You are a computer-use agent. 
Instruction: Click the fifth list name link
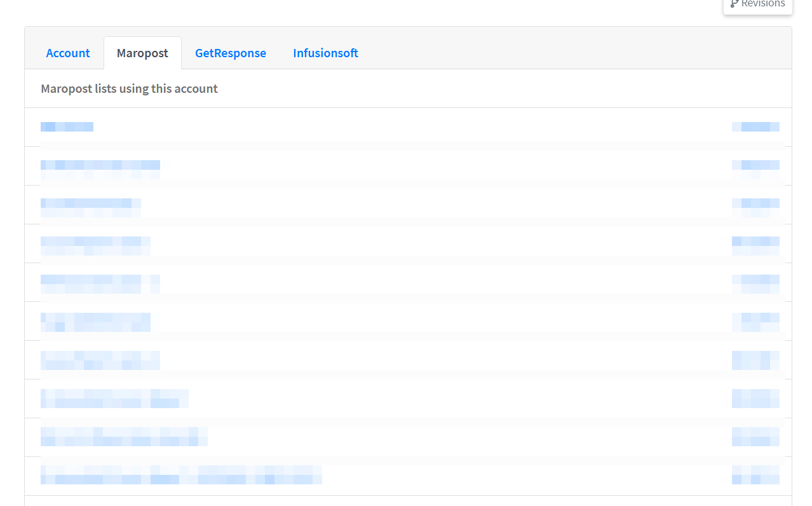100,281
